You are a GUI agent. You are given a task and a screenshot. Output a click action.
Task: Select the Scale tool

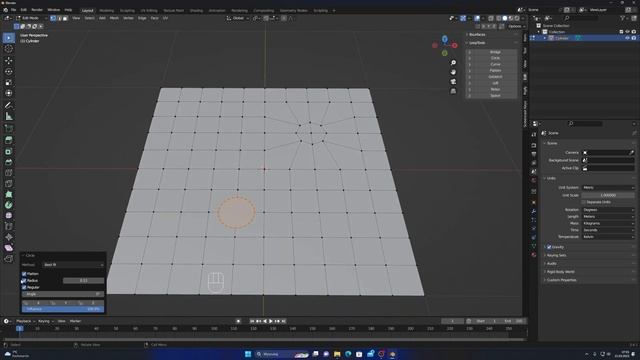point(9,82)
